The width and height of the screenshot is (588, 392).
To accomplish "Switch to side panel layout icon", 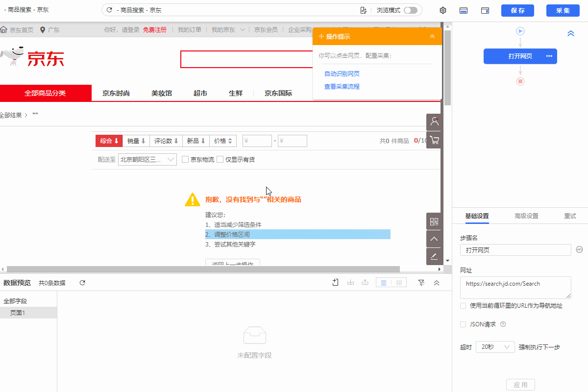I will (485, 10).
